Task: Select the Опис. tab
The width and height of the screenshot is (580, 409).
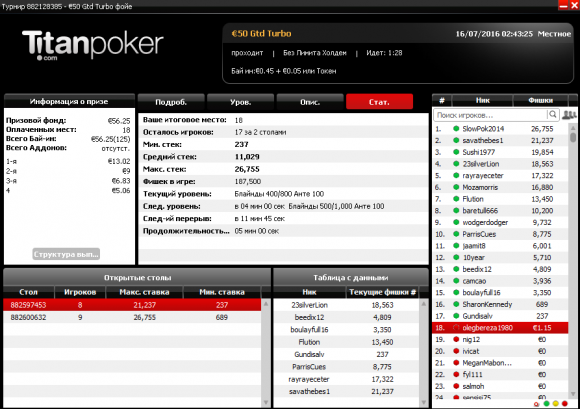Action: point(310,102)
